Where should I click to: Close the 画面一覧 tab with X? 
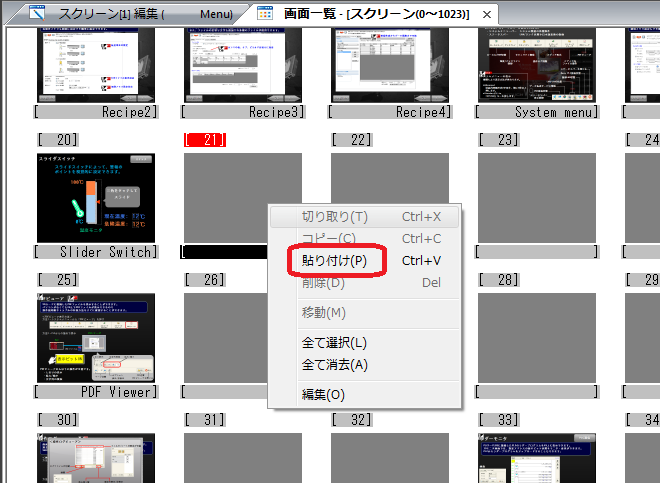pyautogui.click(x=486, y=15)
